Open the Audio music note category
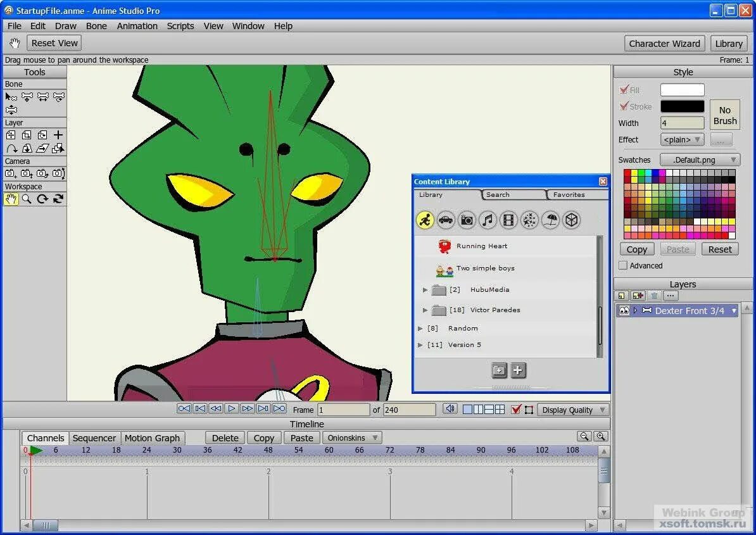 click(x=488, y=220)
